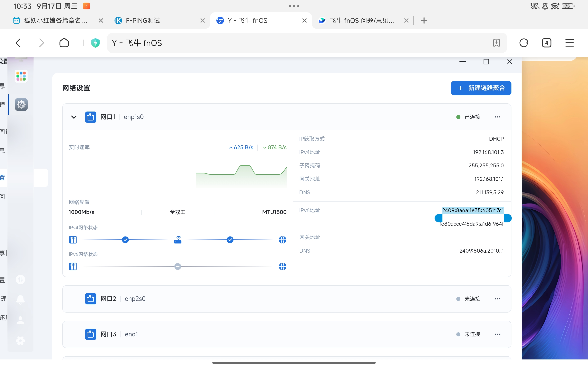The height and width of the screenshot is (367, 588).
Task: Click the page reload icon
Action: pos(524,43)
